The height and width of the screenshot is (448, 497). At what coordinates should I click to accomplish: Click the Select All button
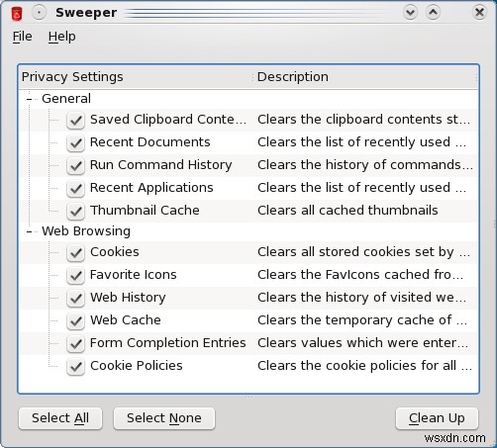60,418
